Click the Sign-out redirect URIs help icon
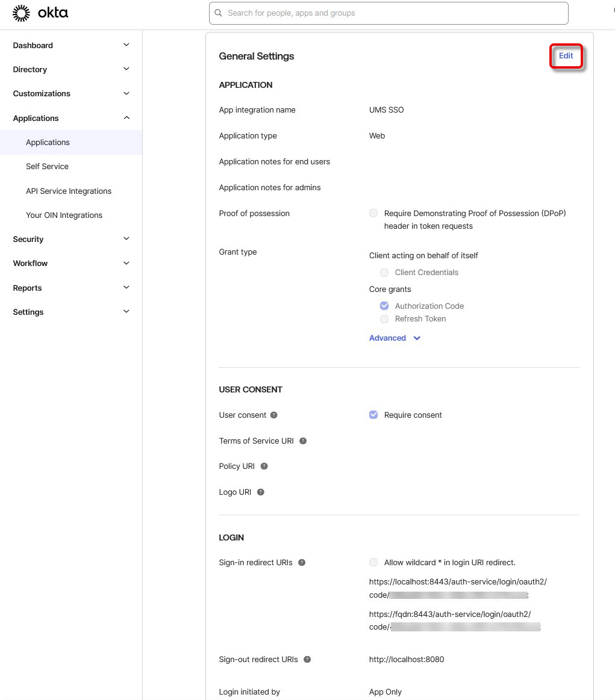Viewport: 615px width, 700px height. (307, 660)
